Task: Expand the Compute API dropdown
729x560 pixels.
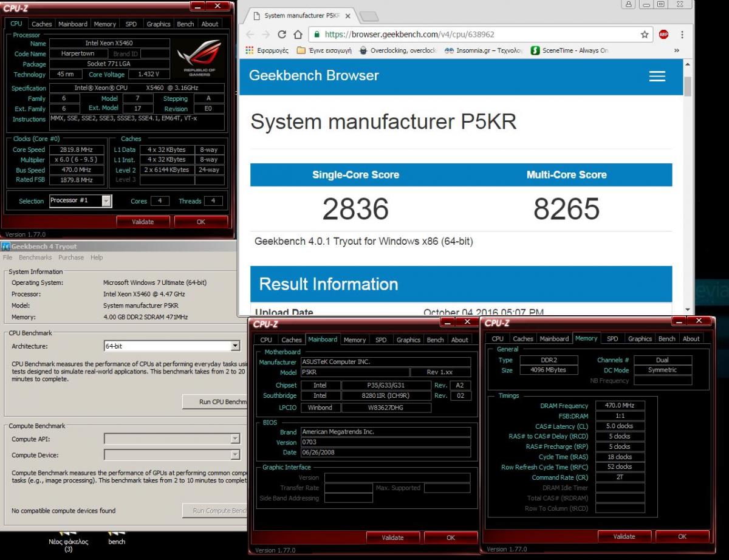Action: 236,439
